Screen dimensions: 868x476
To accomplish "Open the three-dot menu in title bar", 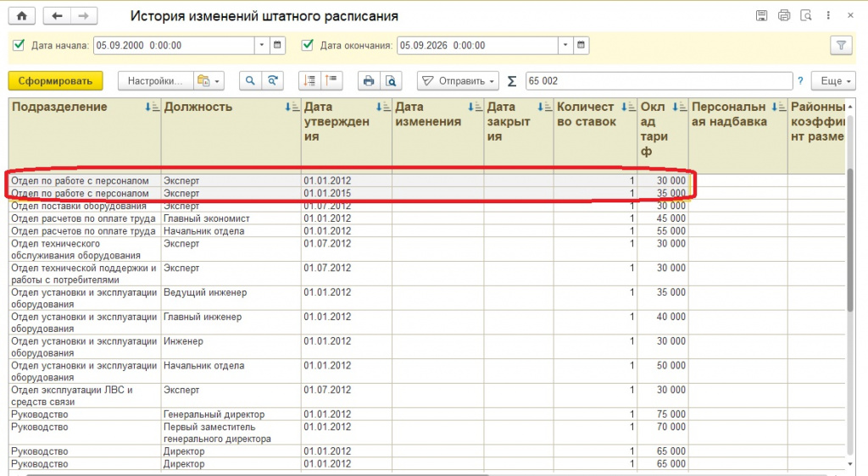I will tap(828, 15).
